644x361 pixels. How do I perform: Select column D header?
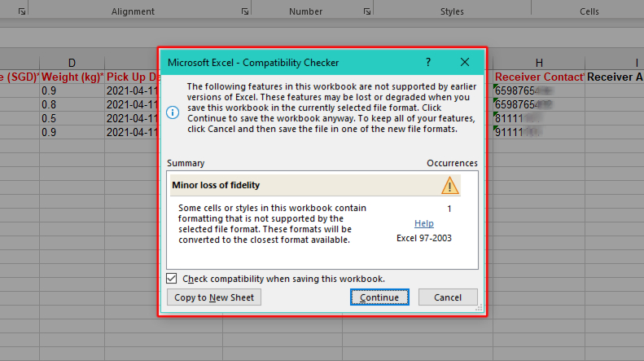[72, 63]
